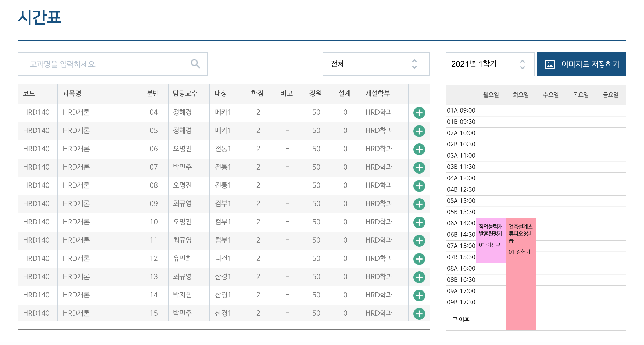Select the 건축설계스튜디오3실습 timetable block
644x345 pixels.
521,274
